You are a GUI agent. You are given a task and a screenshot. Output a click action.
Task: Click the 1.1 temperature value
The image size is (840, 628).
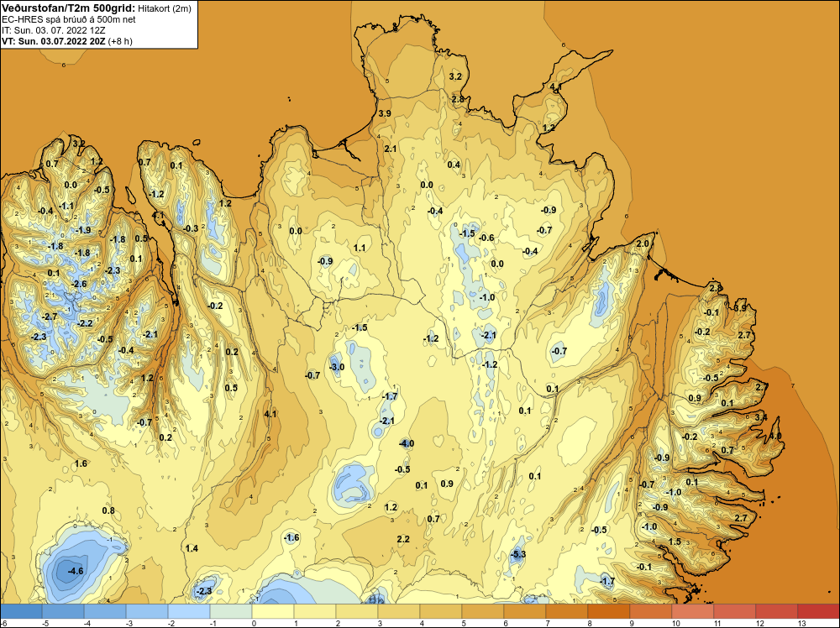360,248
